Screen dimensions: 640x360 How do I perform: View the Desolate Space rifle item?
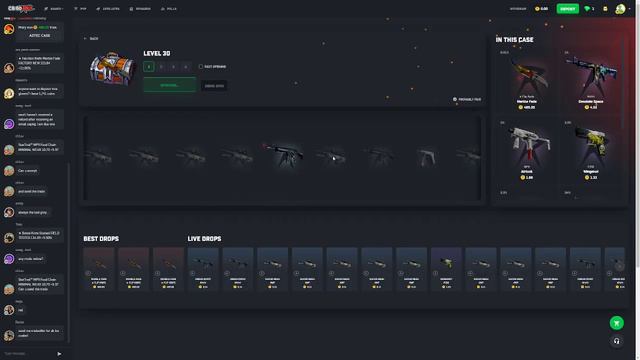pyautogui.click(x=591, y=80)
